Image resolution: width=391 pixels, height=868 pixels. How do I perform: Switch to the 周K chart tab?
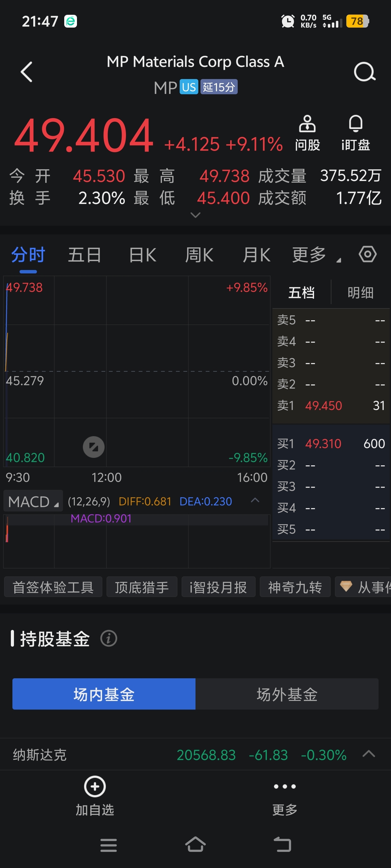pos(199,255)
